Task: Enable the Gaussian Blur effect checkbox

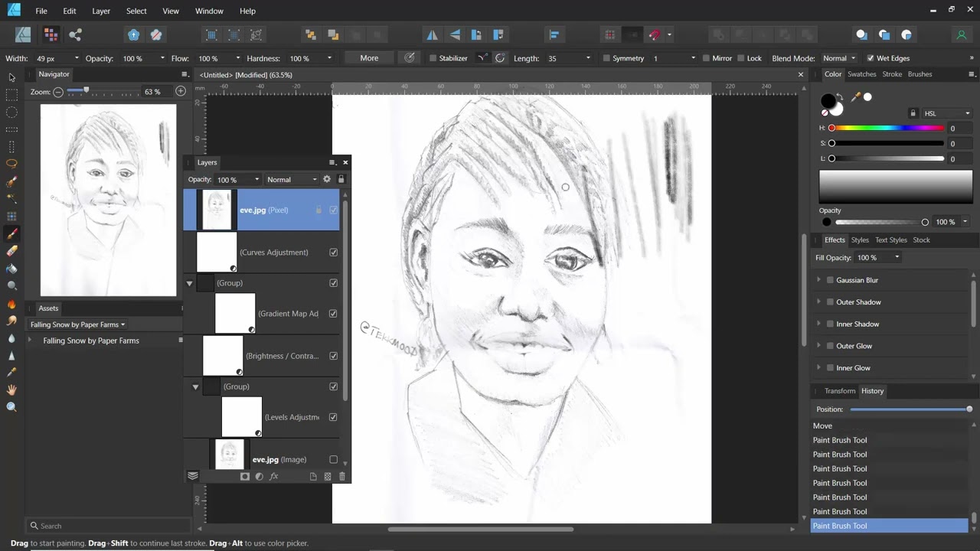Action: (830, 280)
